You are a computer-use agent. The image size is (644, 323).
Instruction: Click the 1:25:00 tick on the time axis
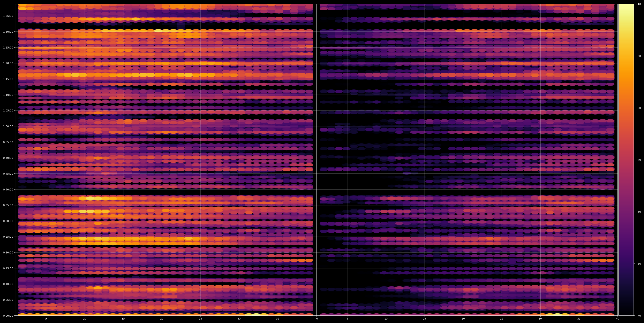[x=8, y=48]
